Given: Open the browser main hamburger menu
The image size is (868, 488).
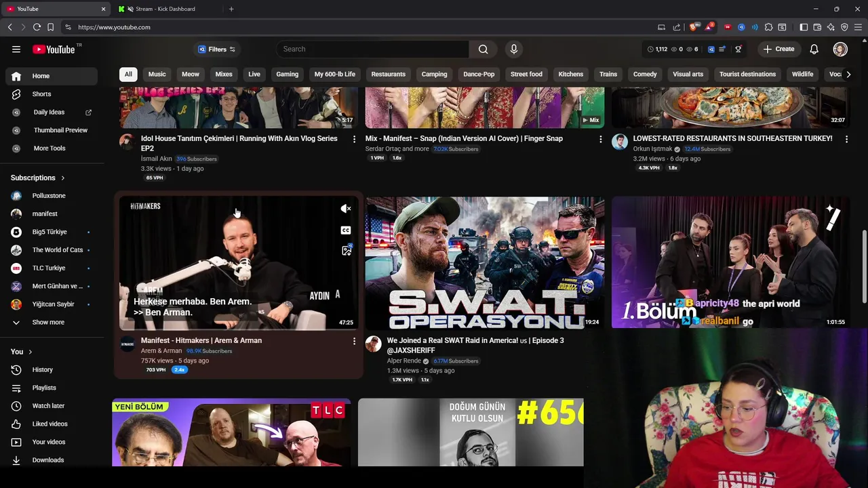Looking at the screenshot, I should coord(858,27).
